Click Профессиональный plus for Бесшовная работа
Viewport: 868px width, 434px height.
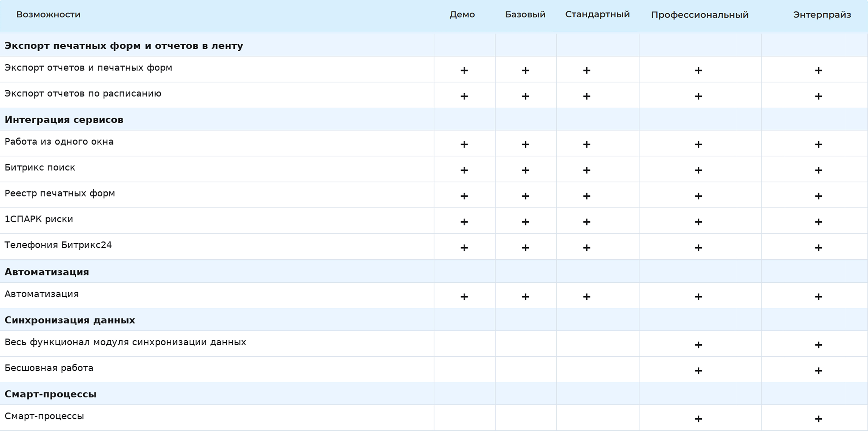699,371
